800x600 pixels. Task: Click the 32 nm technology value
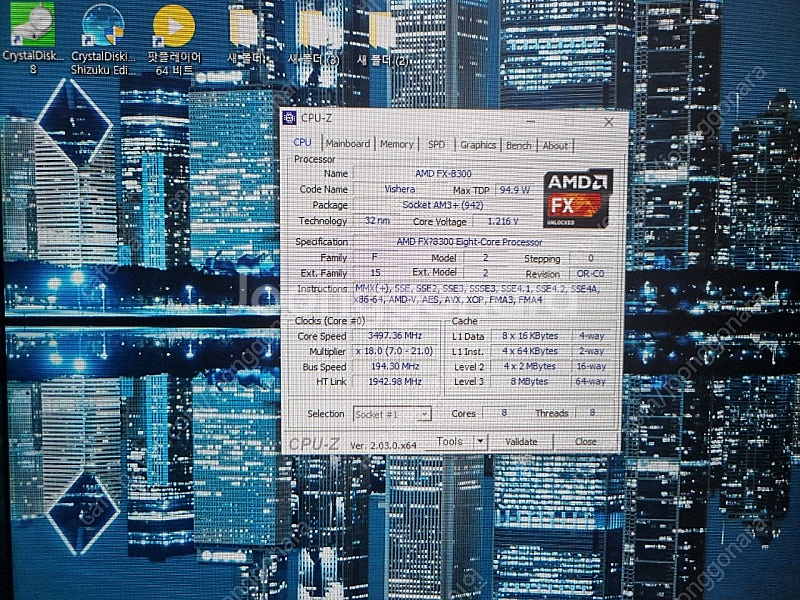378,220
